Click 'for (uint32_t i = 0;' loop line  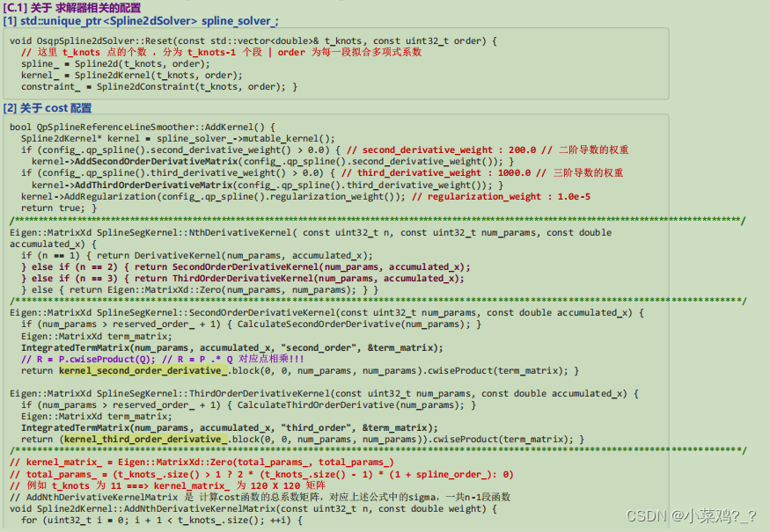click(162, 521)
